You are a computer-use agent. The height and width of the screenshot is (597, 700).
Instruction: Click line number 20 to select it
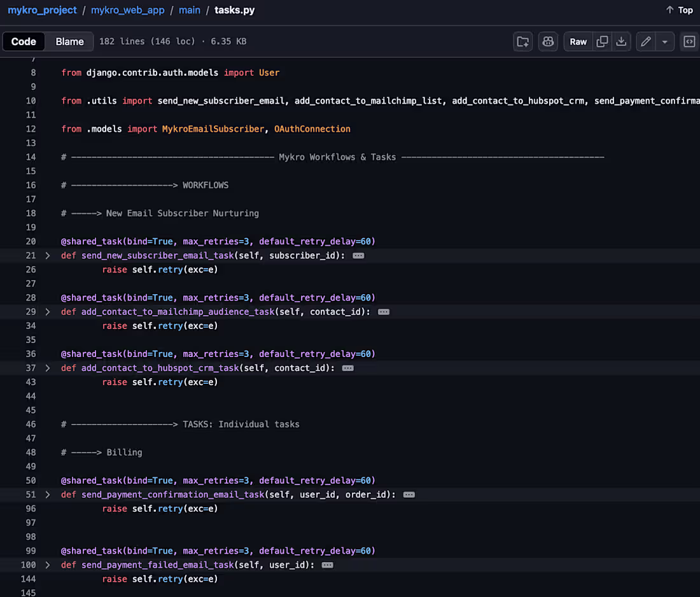[31, 241]
